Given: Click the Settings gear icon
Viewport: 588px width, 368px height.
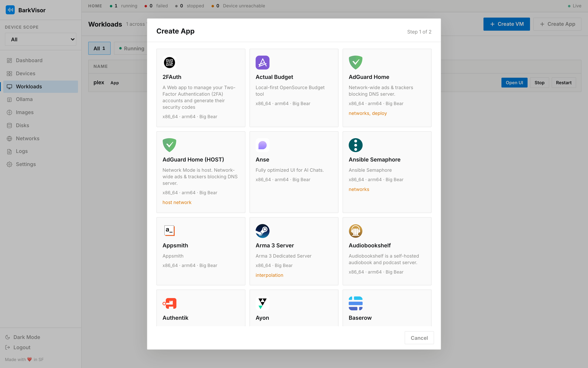Looking at the screenshot, I should 9,164.
